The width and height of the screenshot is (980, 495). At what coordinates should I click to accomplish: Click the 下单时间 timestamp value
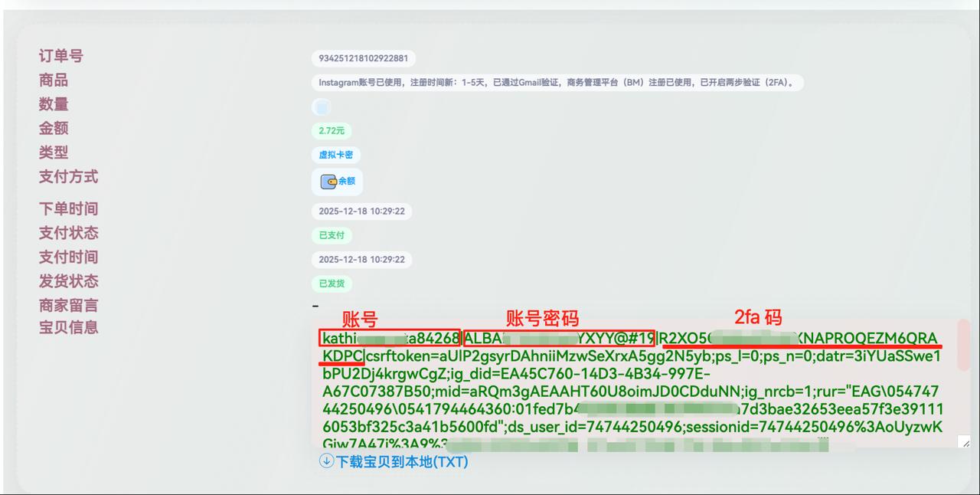(361, 211)
